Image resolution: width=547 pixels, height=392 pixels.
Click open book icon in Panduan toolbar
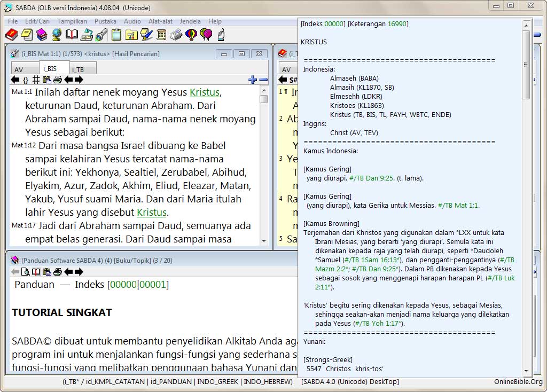pyautogui.click(x=36, y=272)
